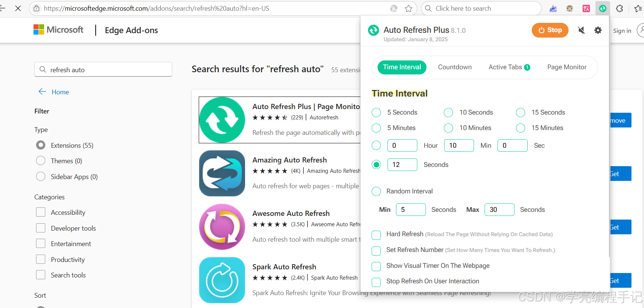Enable Stop Refresh On User Interaction
This screenshot has height=308, width=644.
click(x=376, y=282)
